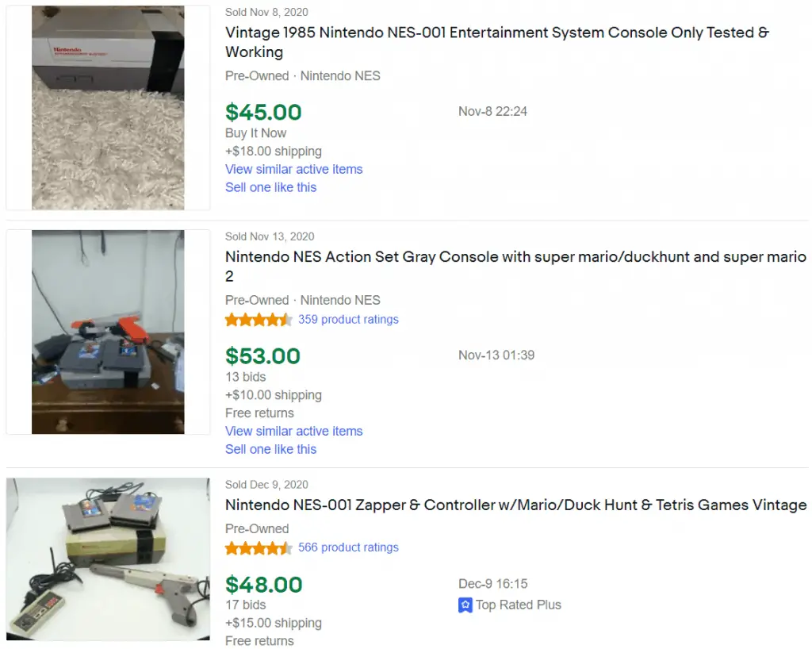Click Sell one like this under $53.00 listing
The image size is (812, 649).
click(270, 449)
